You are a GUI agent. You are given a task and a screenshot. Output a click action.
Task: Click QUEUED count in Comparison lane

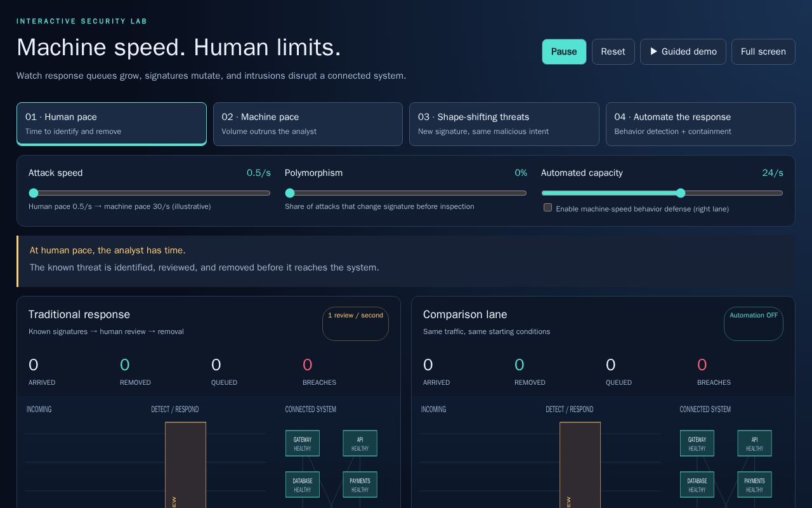pyautogui.click(x=611, y=365)
